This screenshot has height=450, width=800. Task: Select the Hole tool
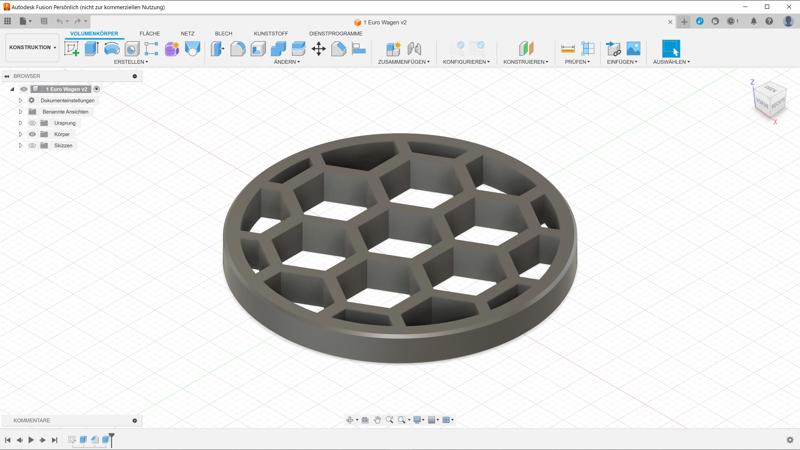(x=132, y=48)
